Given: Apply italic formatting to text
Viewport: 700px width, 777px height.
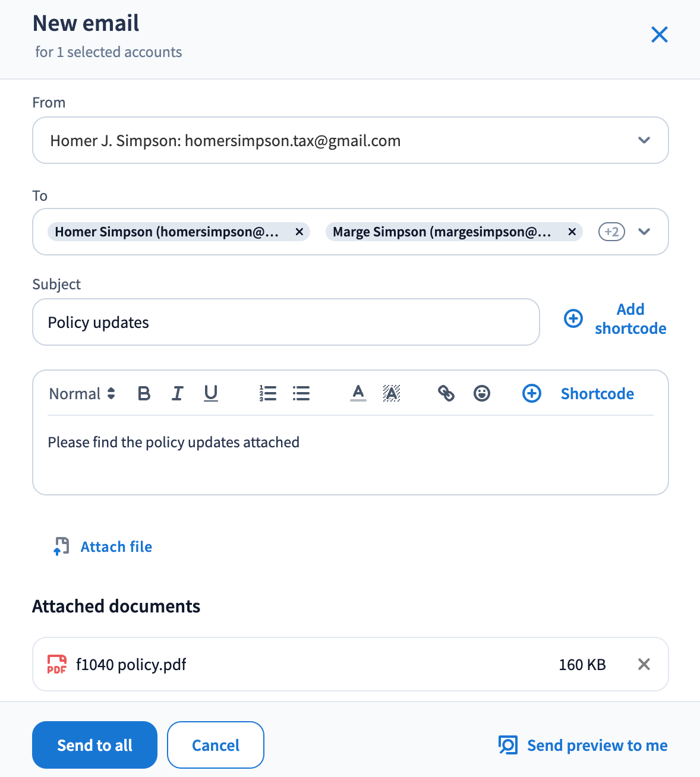Looking at the screenshot, I should pyautogui.click(x=177, y=393).
